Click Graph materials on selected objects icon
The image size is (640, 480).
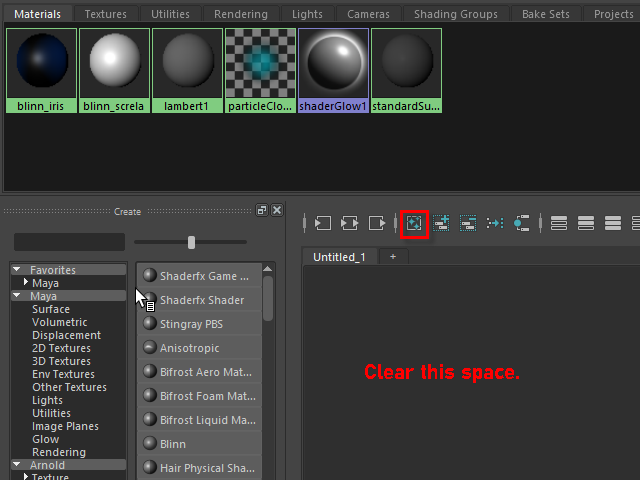point(521,223)
